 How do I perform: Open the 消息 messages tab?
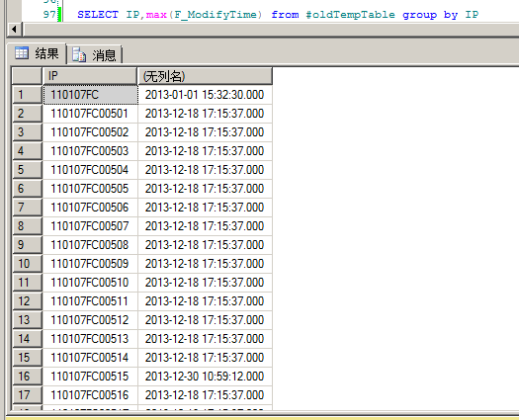tap(94, 54)
